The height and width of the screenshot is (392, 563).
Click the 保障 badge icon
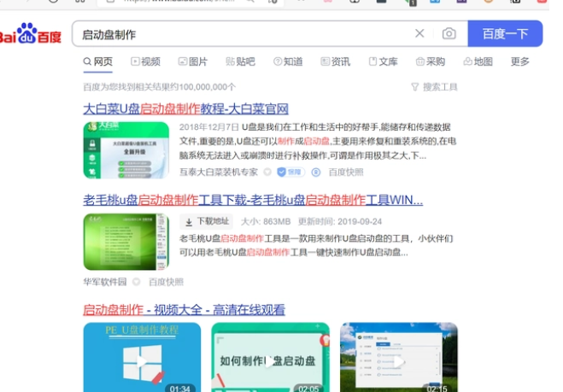pos(290,173)
